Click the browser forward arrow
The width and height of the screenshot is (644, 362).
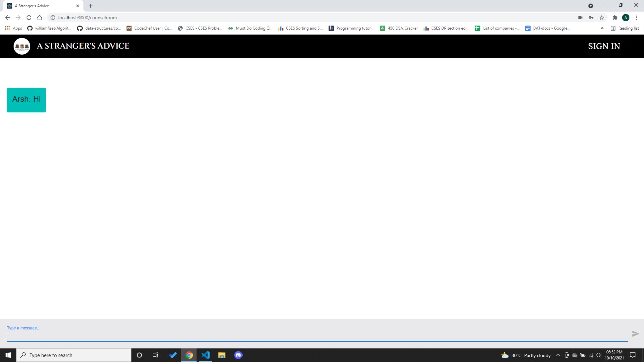tap(18, 18)
